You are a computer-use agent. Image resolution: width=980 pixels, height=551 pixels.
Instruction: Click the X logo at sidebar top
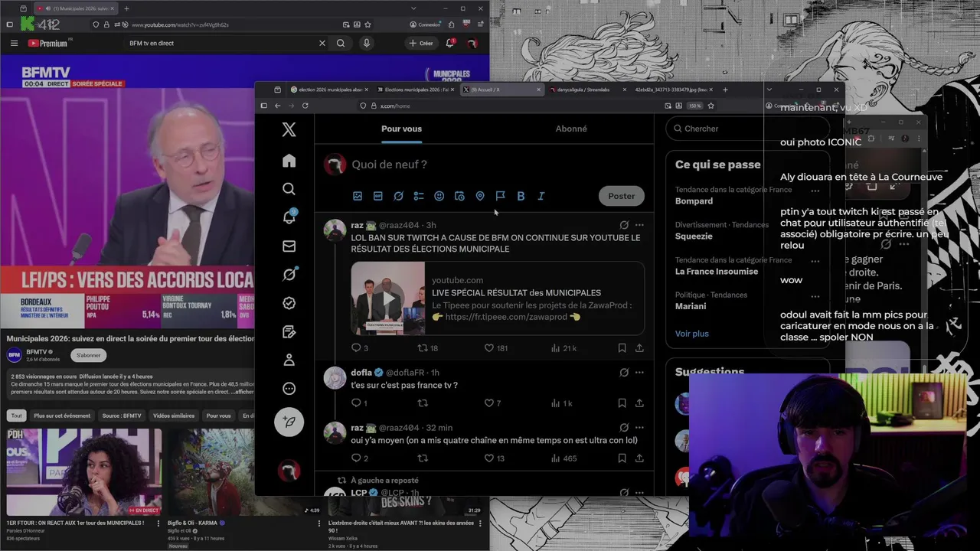(x=289, y=129)
